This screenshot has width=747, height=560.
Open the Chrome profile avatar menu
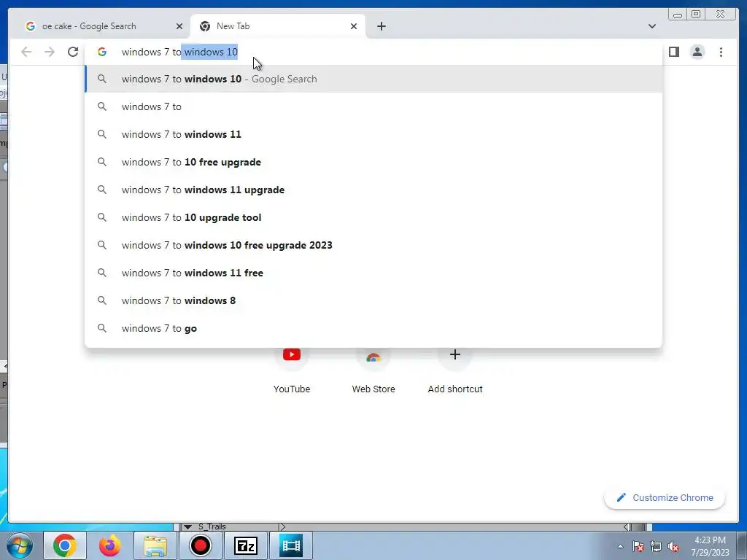(697, 52)
